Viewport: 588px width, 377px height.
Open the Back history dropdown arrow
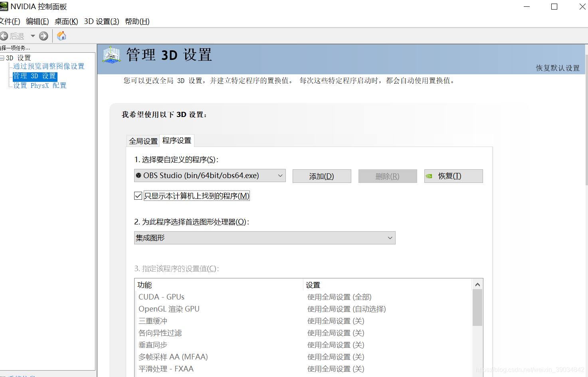click(x=33, y=36)
